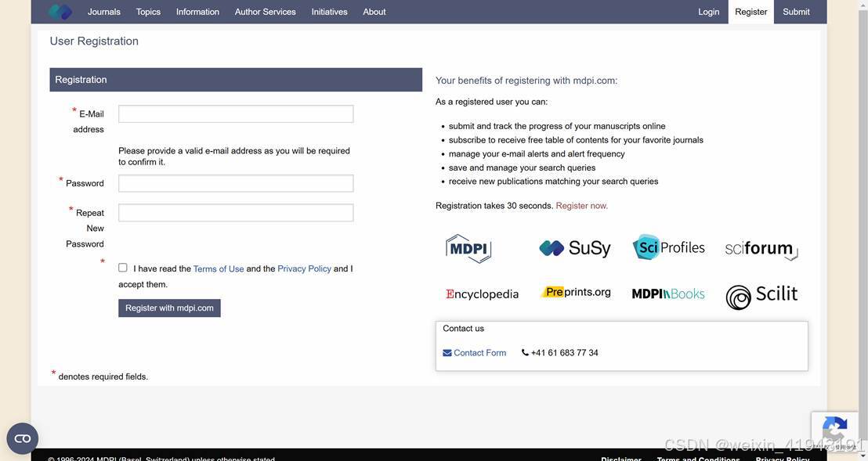This screenshot has width=868, height=461.
Task: Open the MDPI hexagon logo link
Action: (468, 248)
